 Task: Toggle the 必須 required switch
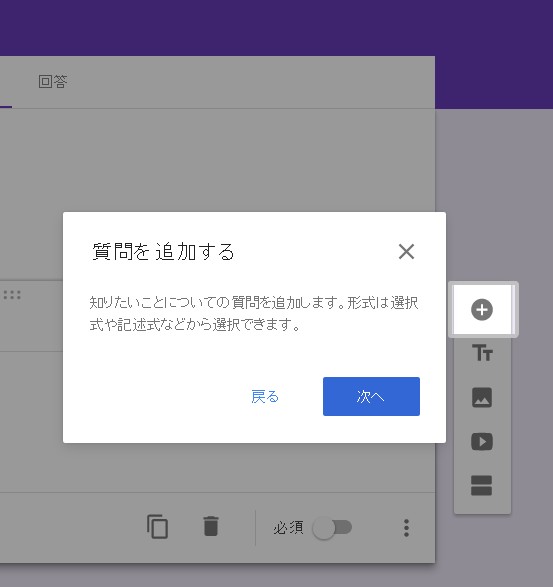pyautogui.click(x=332, y=528)
